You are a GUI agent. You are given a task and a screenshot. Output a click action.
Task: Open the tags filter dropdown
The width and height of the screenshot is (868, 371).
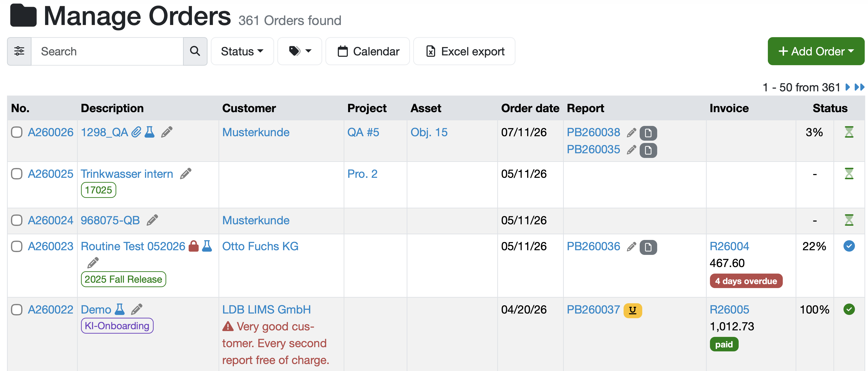[x=300, y=51]
